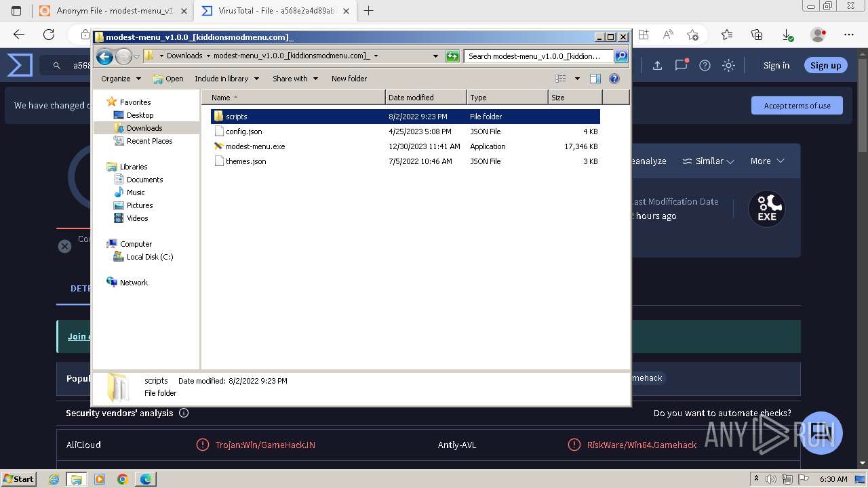This screenshot has height=488, width=868.
Task: Click the Change your view icon
Action: point(561,79)
